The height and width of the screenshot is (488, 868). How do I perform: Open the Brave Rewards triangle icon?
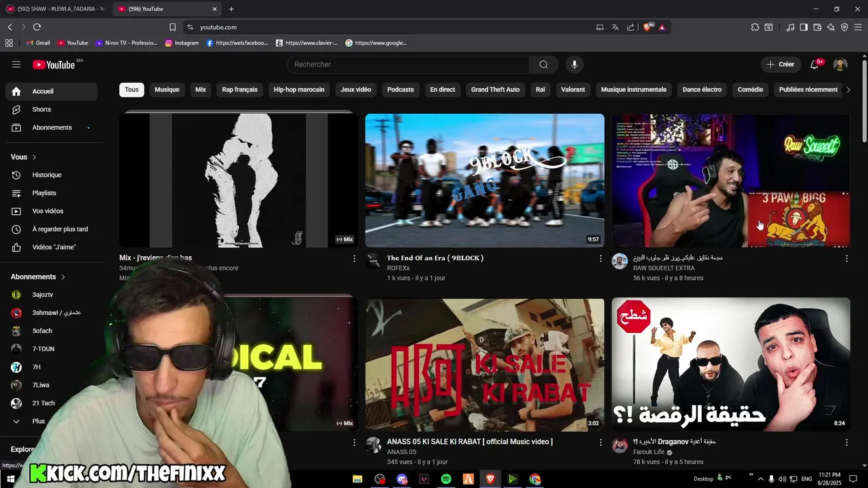[x=662, y=27]
